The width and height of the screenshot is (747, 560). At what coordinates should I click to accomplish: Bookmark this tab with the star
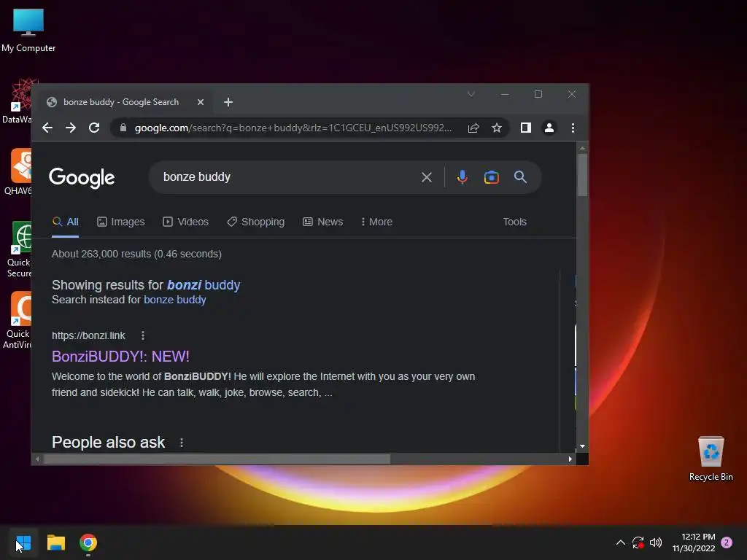pos(497,128)
